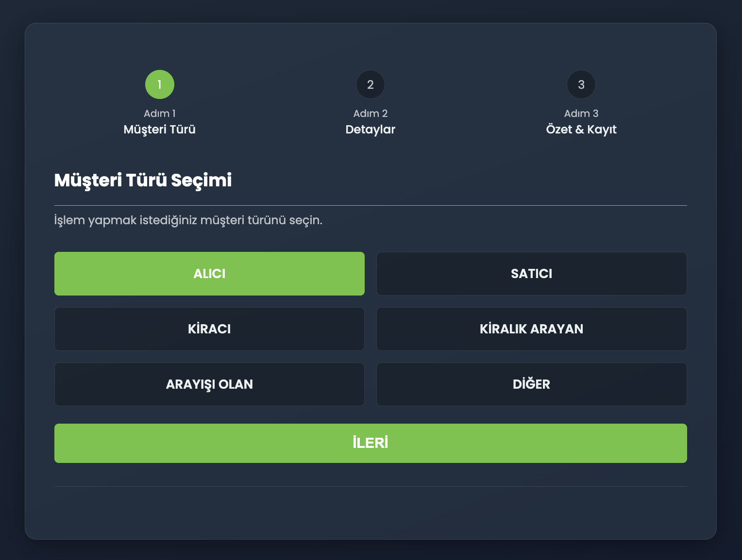Click the divider line below İLERİ button
Image resolution: width=742 pixels, height=560 pixels.
[370, 486]
